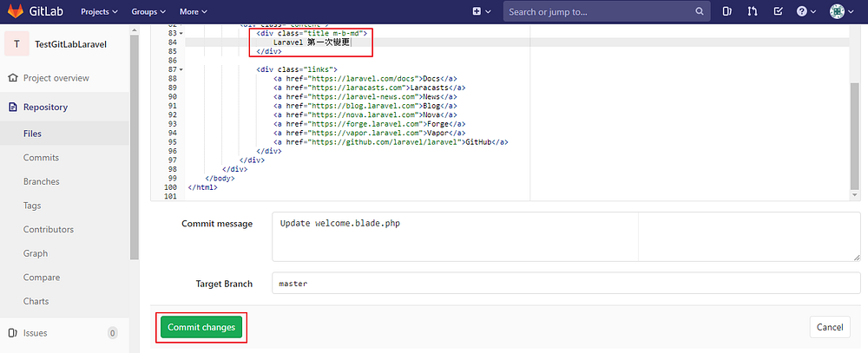The width and height of the screenshot is (868, 353).
Task: Open the issues icon in navbar
Action: pyautogui.click(x=727, y=11)
